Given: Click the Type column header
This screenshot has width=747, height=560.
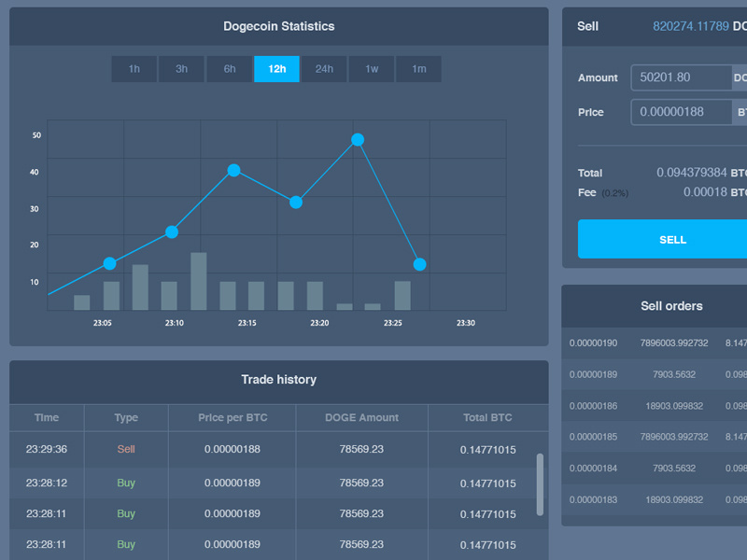Looking at the screenshot, I should (x=126, y=417).
